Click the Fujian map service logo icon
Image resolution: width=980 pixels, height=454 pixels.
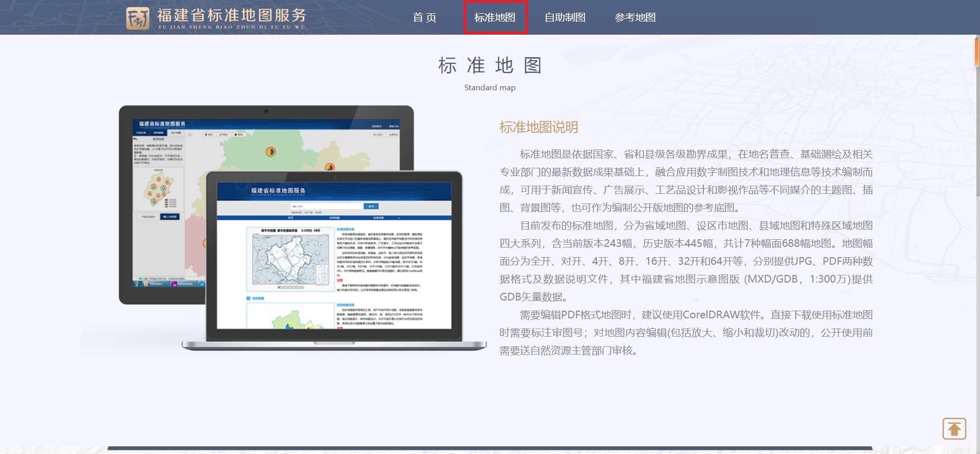(138, 18)
